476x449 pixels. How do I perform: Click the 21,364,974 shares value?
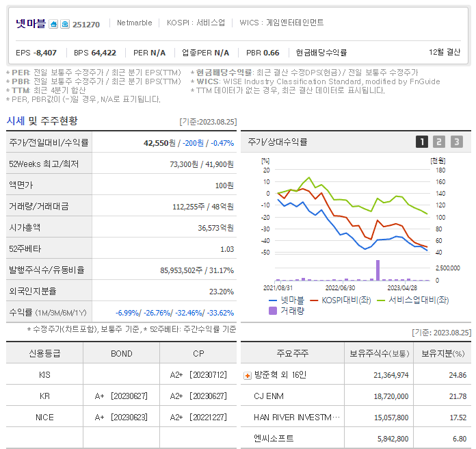[391, 376]
